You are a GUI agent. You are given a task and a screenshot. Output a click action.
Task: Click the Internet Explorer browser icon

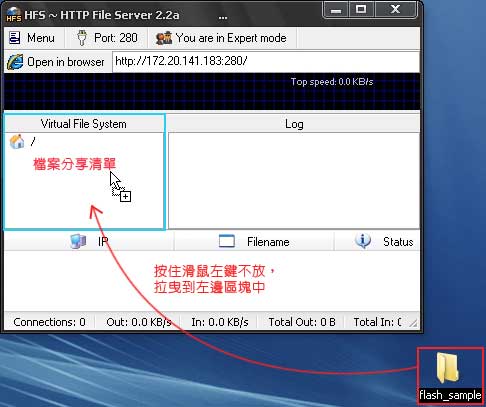15,62
